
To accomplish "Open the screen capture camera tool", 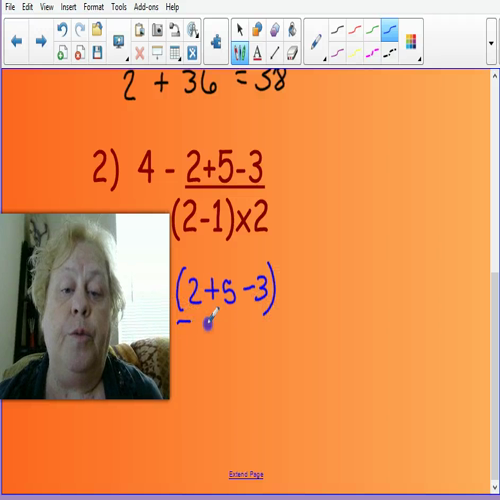I will point(157,30).
